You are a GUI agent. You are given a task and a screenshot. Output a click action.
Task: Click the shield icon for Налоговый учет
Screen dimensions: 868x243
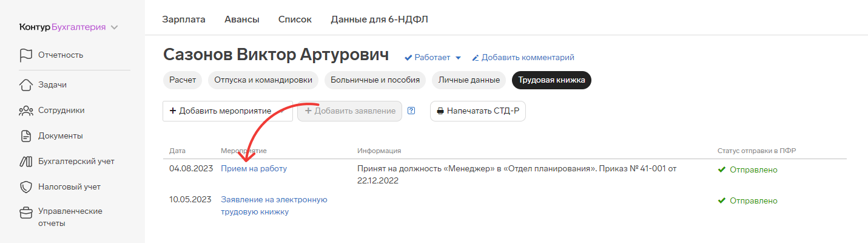point(25,187)
